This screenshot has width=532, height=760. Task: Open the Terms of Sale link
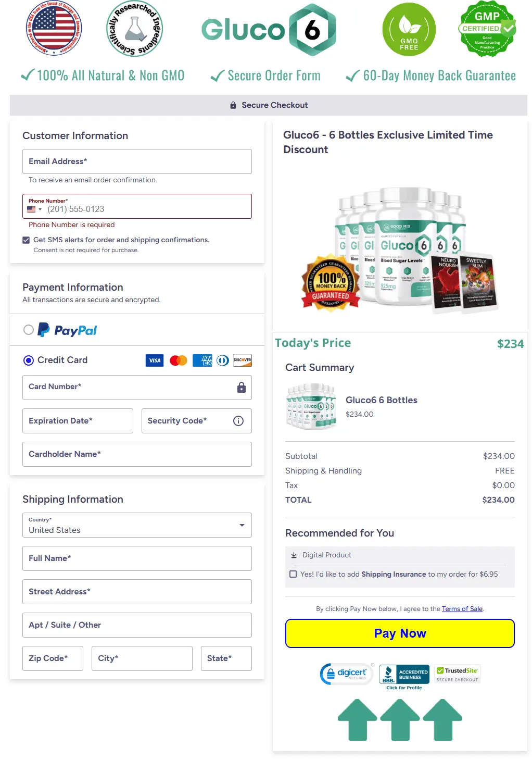[462, 608]
